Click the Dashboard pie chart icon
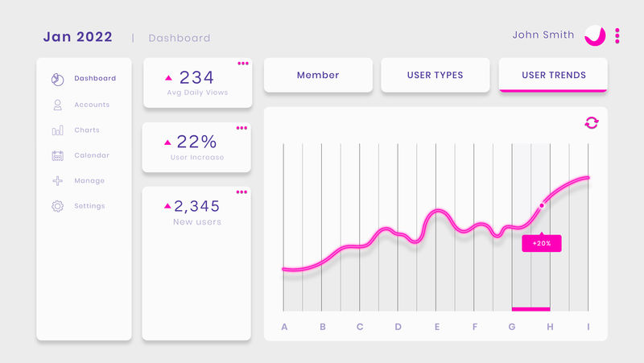This screenshot has width=644, height=363. coord(57,79)
